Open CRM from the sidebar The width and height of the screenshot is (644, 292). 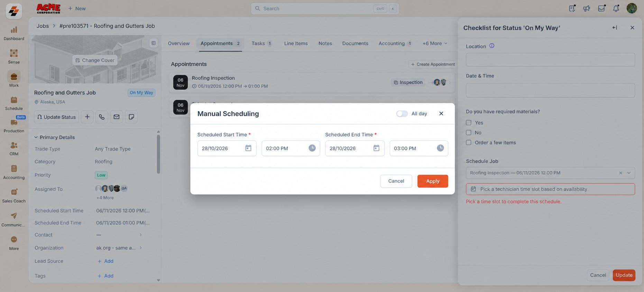pos(14,149)
